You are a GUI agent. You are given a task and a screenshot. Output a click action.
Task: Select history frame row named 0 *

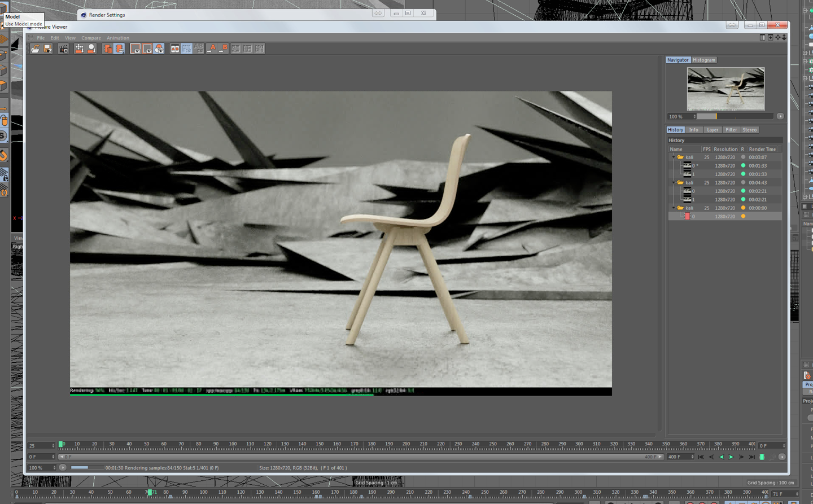[725, 165]
